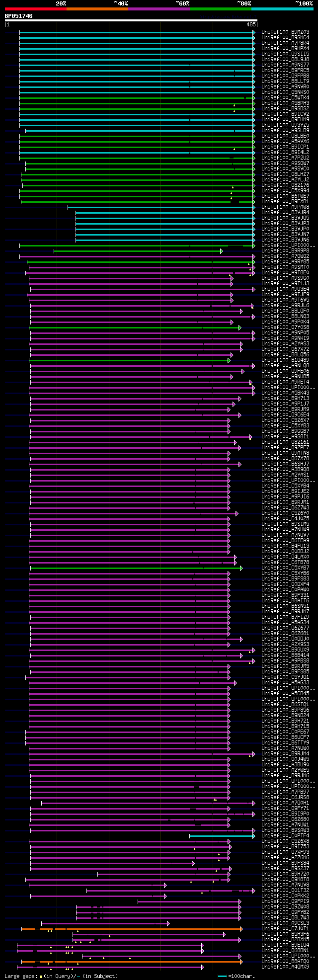Viewport: 318px width, 980px height.
Task: Click the label UniRef100_A5BPH3
Action: coord(285,103)
